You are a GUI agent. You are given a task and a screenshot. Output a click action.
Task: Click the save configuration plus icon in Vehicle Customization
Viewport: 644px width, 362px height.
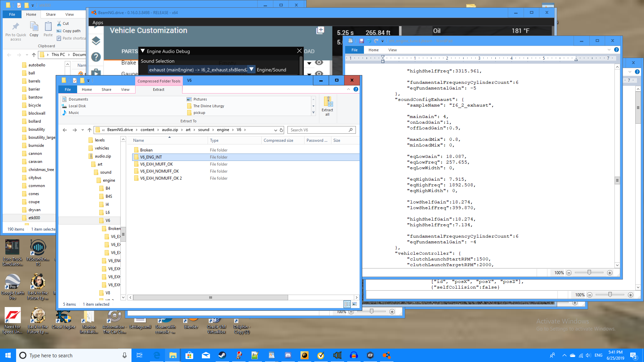point(320,31)
